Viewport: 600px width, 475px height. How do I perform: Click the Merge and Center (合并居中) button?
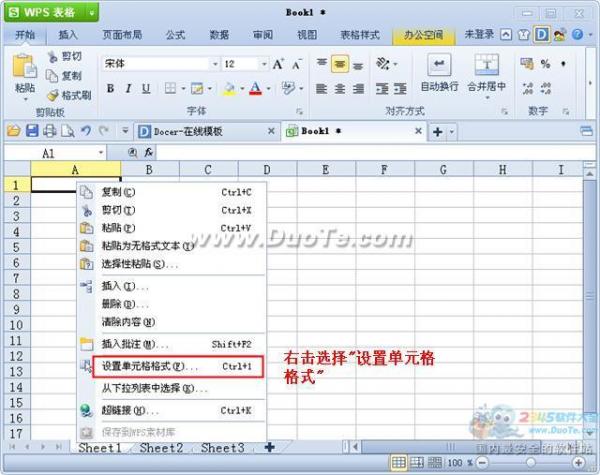(x=486, y=75)
